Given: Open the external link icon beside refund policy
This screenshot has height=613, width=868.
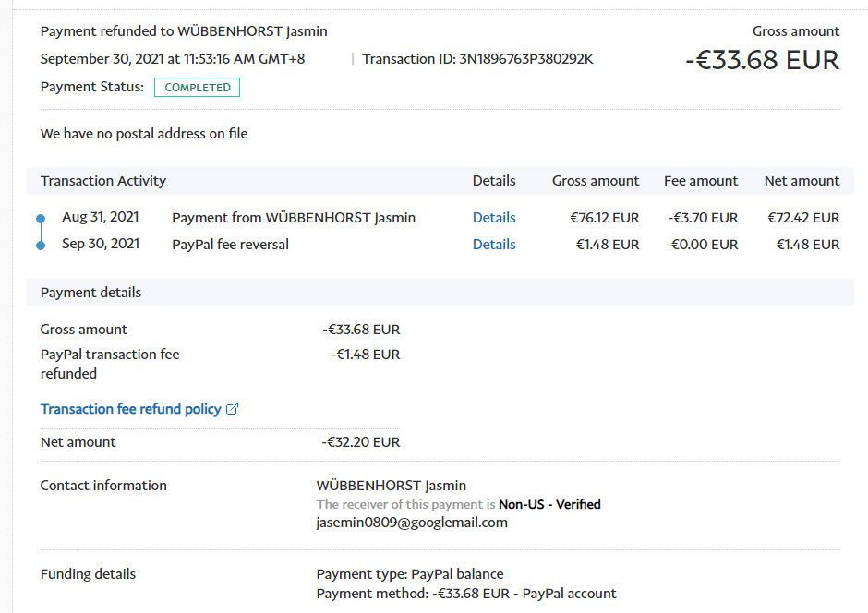Looking at the screenshot, I should click(x=233, y=409).
